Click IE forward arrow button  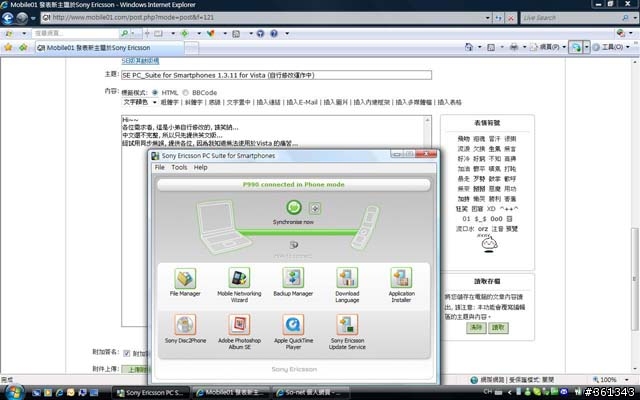[22, 18]
